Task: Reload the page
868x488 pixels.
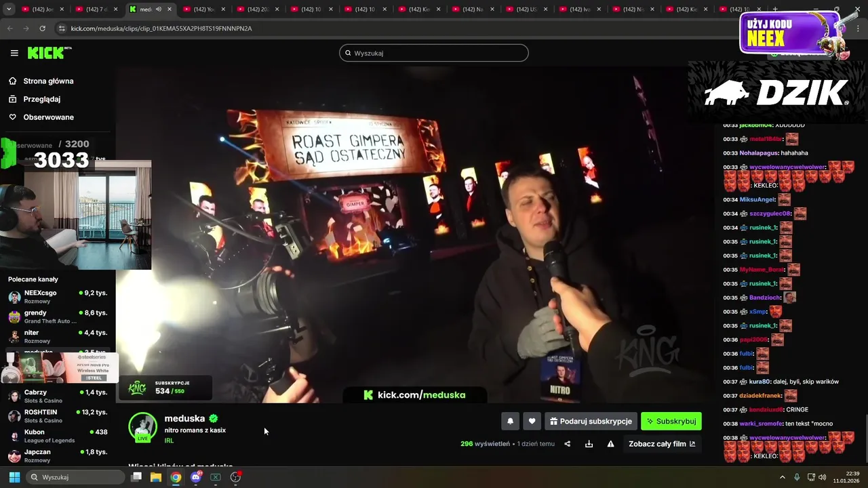Action: [43, 28]
